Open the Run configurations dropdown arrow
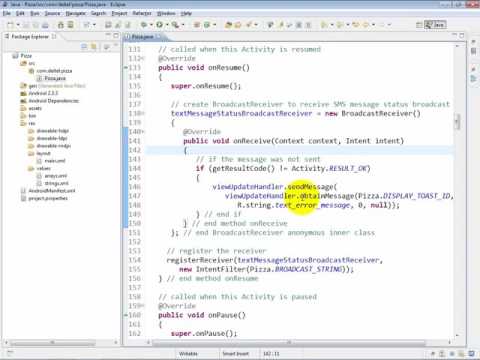This screenshot has width=480, height=360. tap(167, 25)
